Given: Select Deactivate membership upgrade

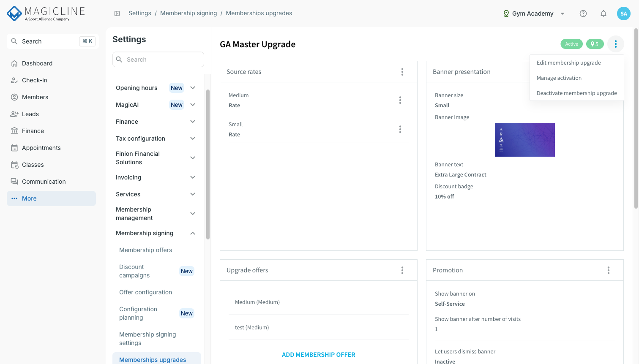Looking at the screenshot, I should click(577, 93).
